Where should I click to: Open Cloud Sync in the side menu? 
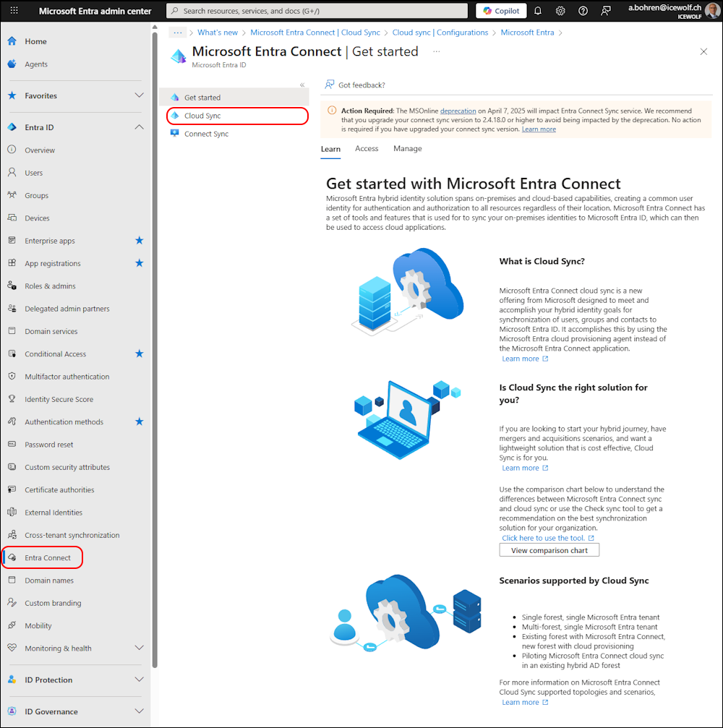coord(202,116)
